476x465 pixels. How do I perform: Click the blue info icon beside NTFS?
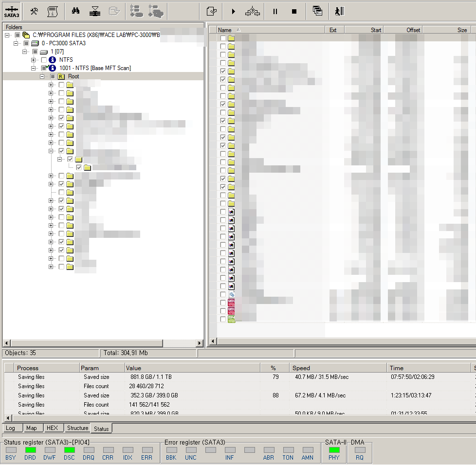pos(52,60)
